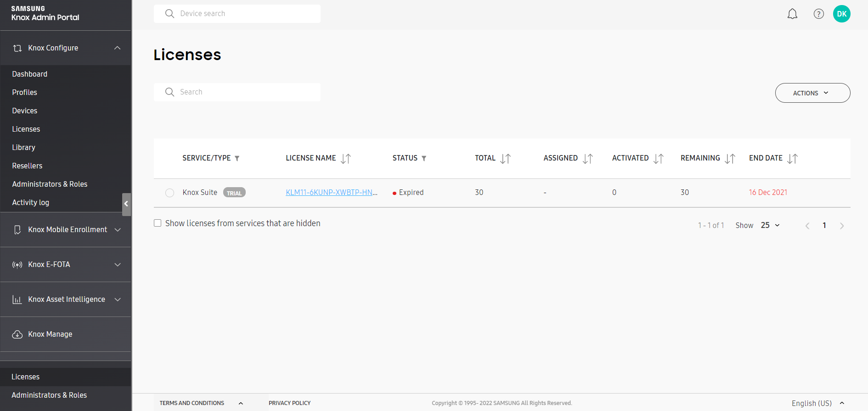Open Library in the sidebar
The height and width of the screenshot is (411, 868).
pos(24,147)
